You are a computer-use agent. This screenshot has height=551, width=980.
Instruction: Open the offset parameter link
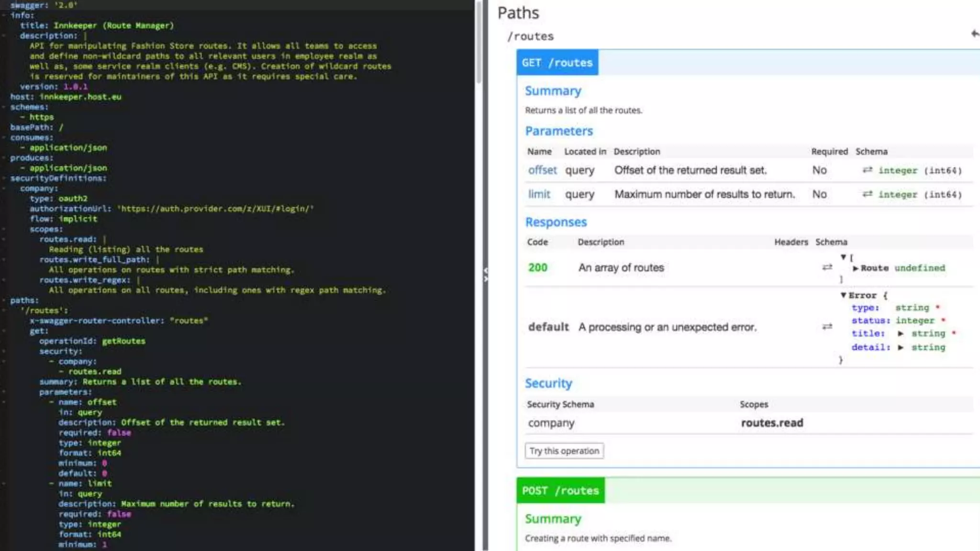[542, 170]
